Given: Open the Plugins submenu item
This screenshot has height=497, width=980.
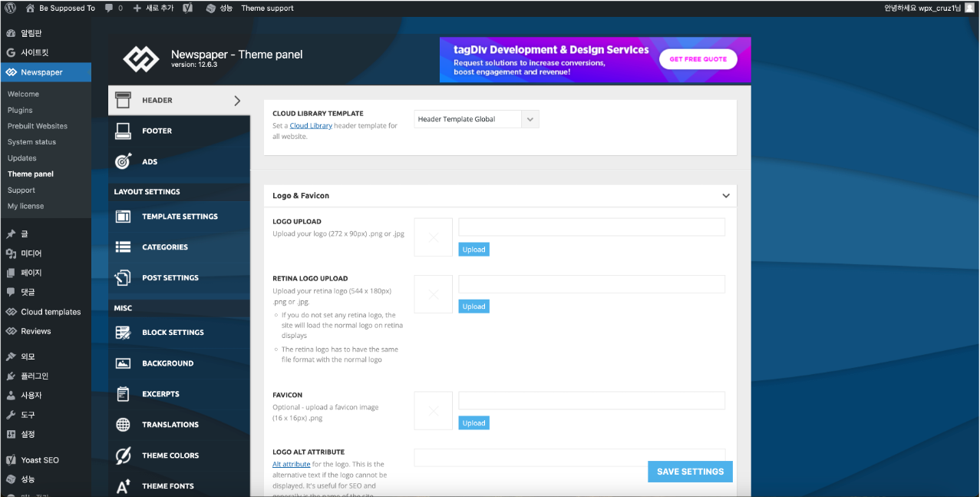Looking at the screenshot, I should click(20, 110).
